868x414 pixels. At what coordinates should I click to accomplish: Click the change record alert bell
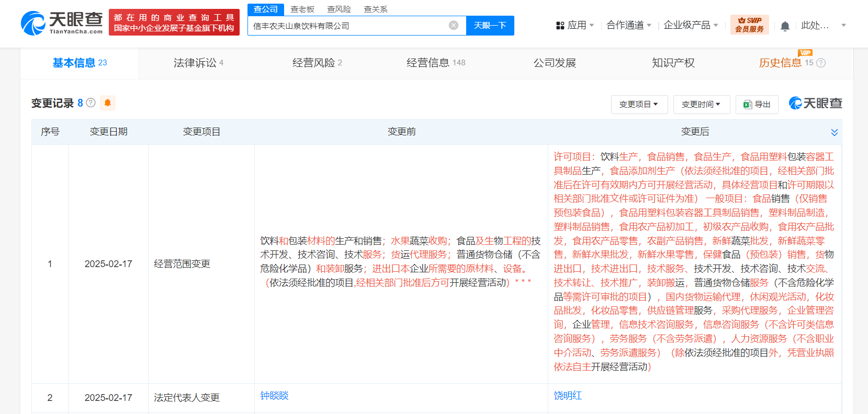(x=108, y=103)
